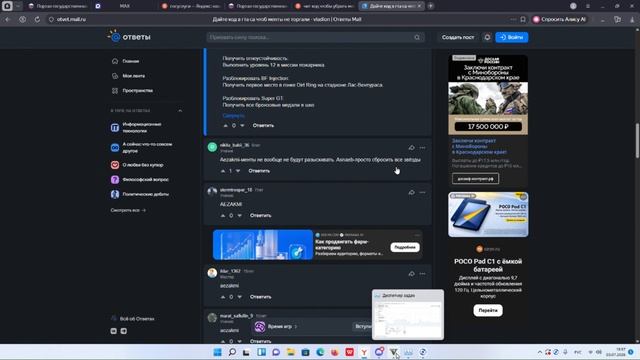Viewport: 640px width, 360px height.
Task: Open Информационные технологии topic icon
Action: [115, 128]
